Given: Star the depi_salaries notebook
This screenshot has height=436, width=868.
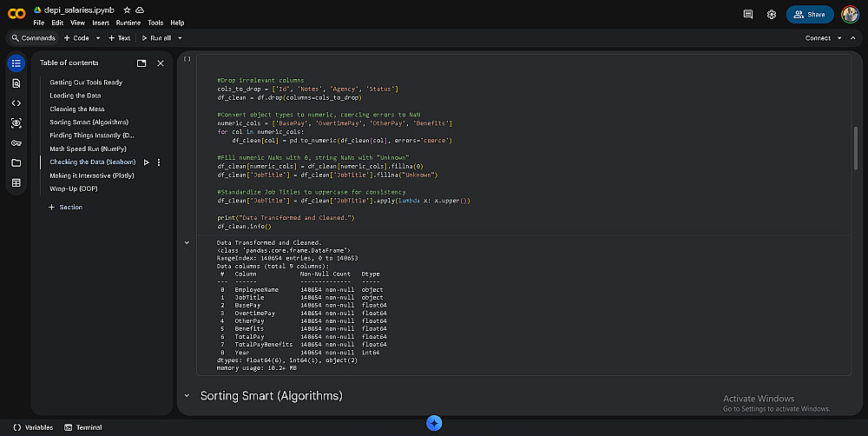Looking at the screenshot, I should click(127, 10).
